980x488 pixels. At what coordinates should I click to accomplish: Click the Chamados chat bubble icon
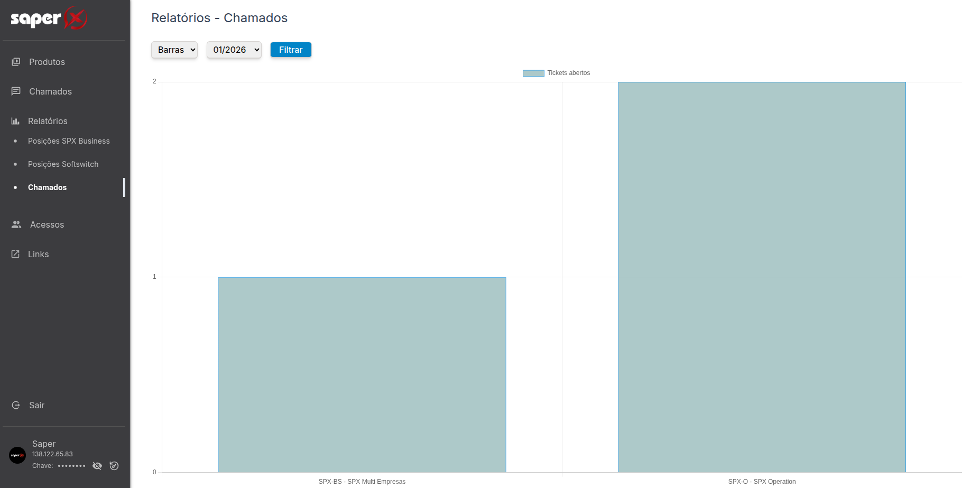[x=16, y=91]
